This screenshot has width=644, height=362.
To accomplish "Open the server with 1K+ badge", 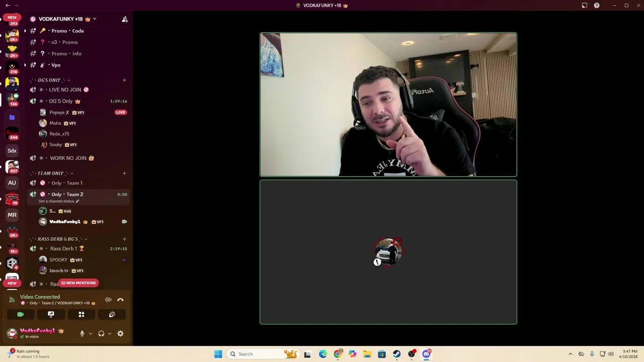I will pyautogui.click(x=12, y=247).
